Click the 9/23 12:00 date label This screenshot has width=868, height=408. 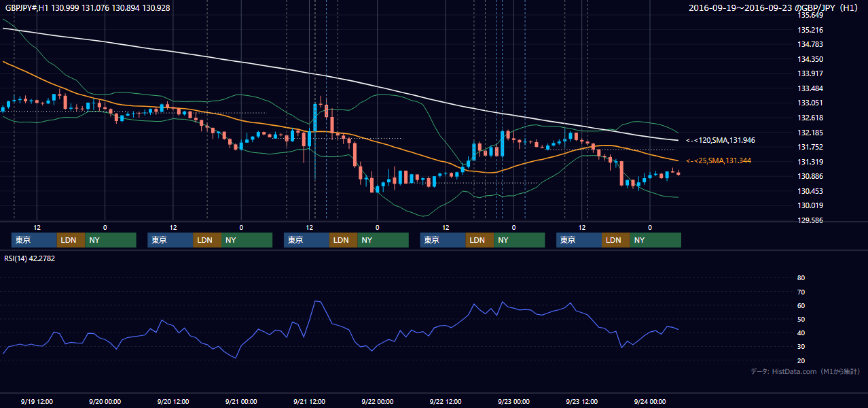tap(581, 402)
